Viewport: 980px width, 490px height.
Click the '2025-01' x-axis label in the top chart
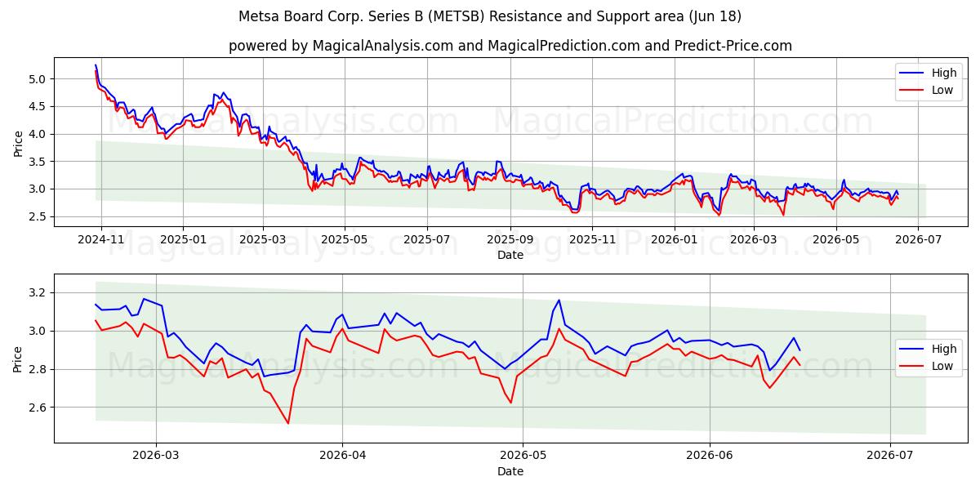click(x=182, y=239)
